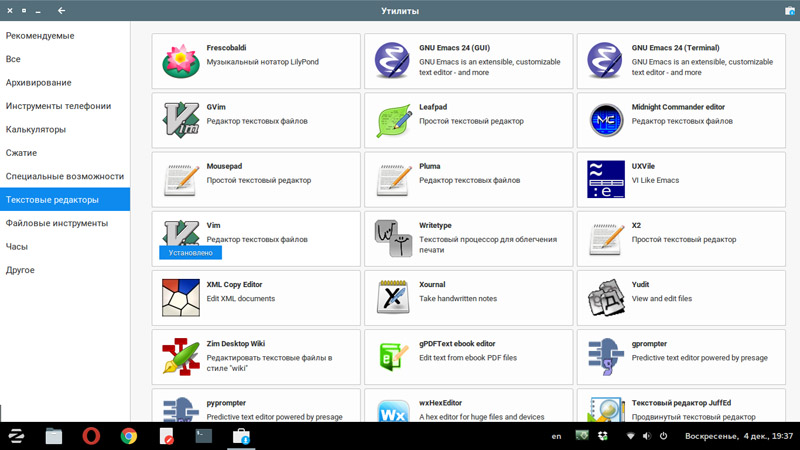Select the Рекомендуемые category
800x450 pixels.
[65, 36]
